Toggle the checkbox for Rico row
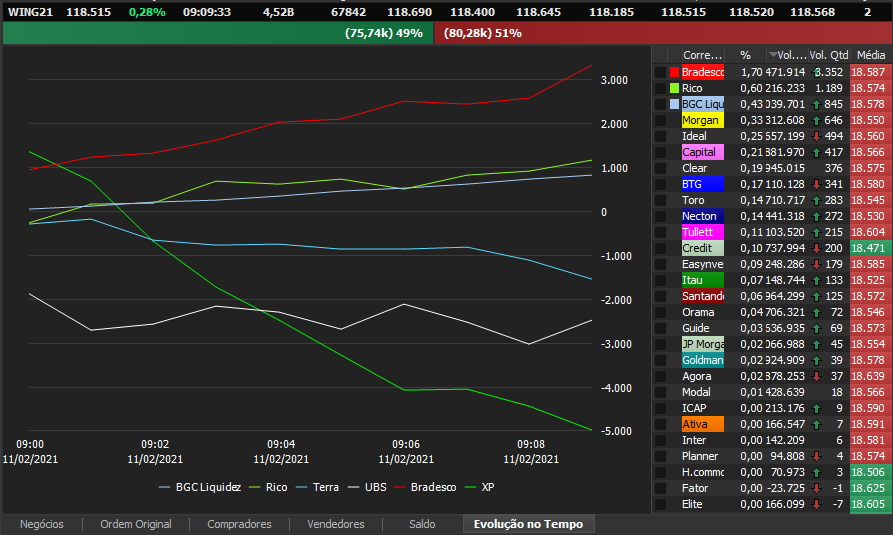The image size is (893, 535). coord(660,88)
